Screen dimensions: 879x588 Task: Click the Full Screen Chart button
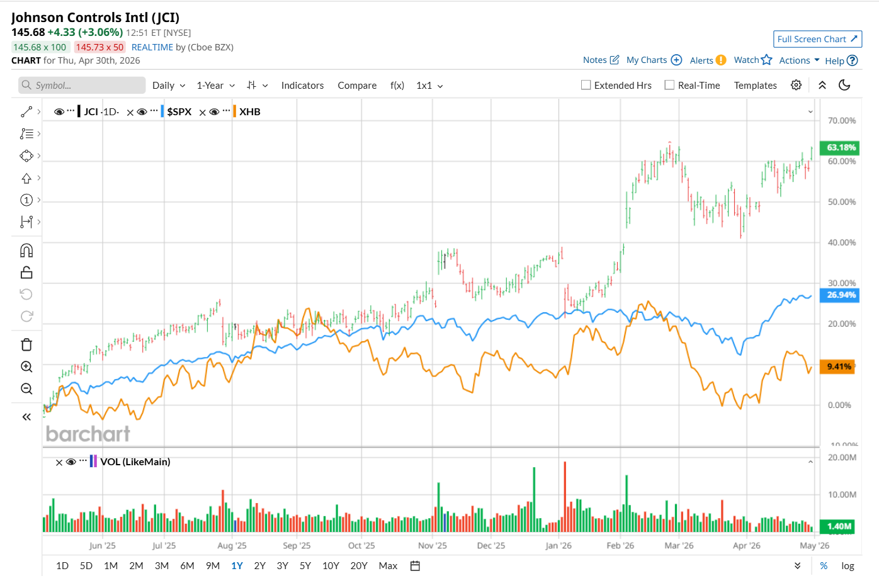click(x=817, y=39)
